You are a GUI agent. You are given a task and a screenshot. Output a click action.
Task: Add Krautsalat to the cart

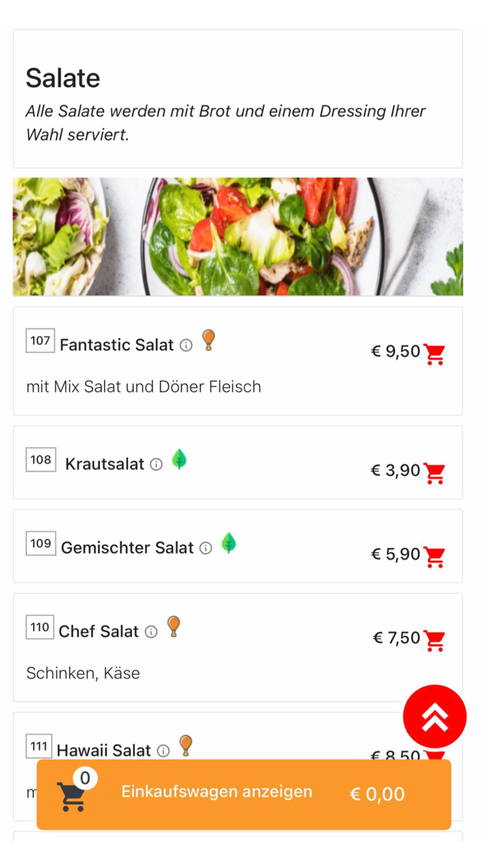(x=434, y=474)
